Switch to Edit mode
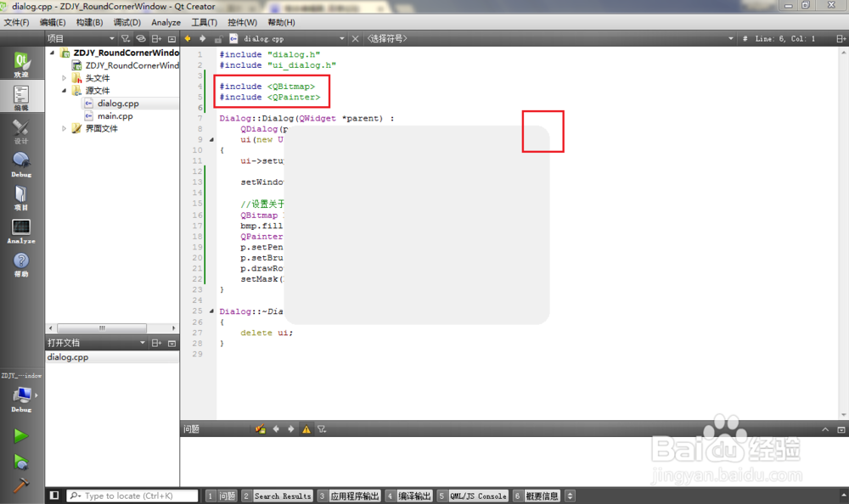Image resolution: width=849 pixels, height=504 pixels. [x=22, y=97]
